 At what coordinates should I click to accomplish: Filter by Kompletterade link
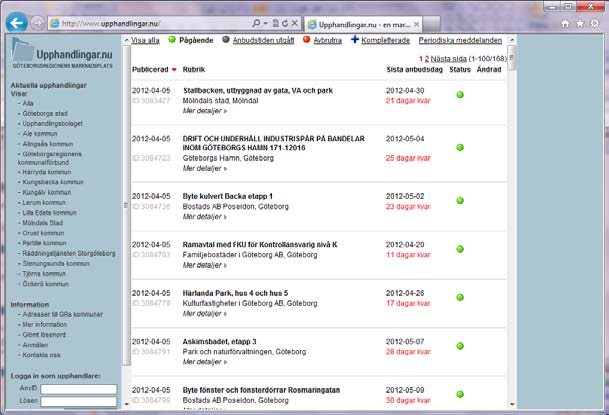pyautogui.click(x=385, y=40)
